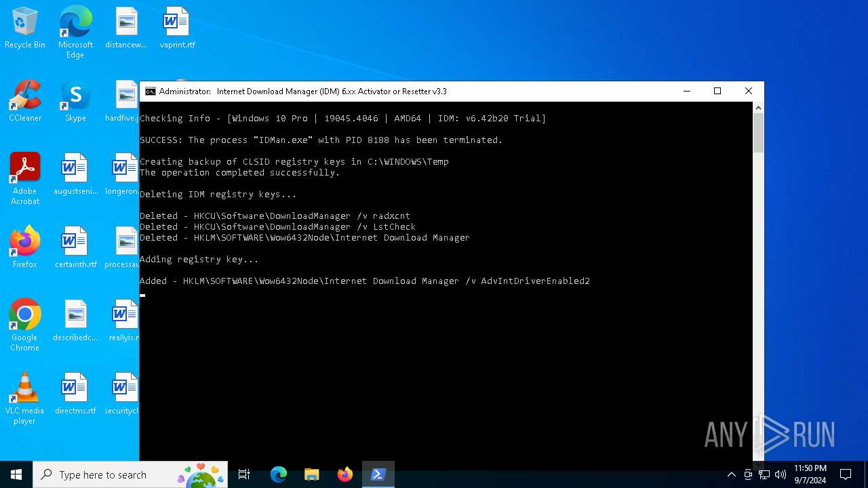Viewport: 868px width, 488px height.
Task: Open the volume control tray icon
Action: 781,474
